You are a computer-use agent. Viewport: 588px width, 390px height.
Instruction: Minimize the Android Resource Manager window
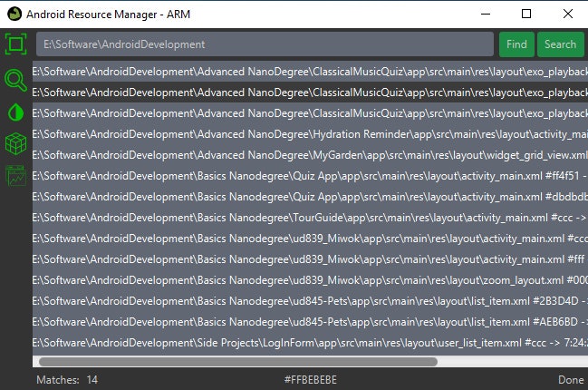[x=486, y=14]
